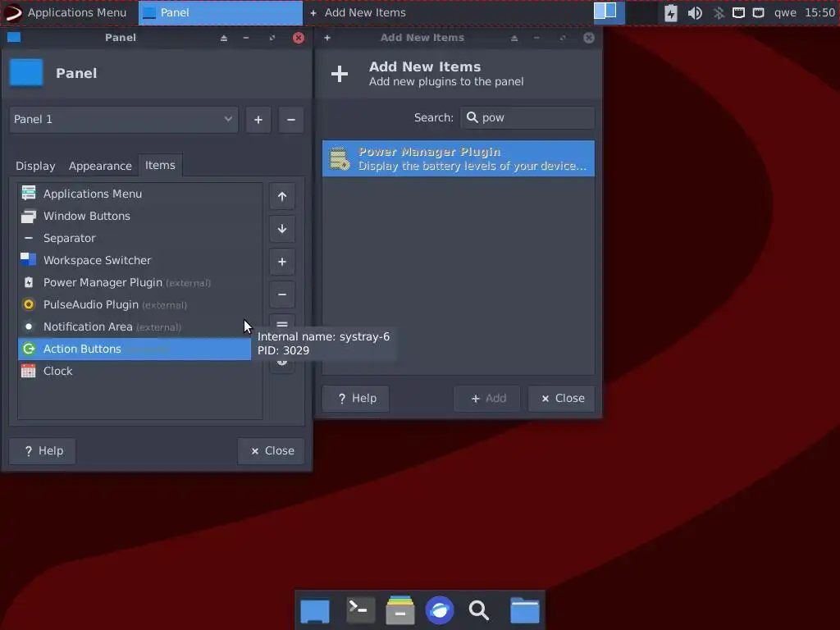Click the Clock calendar icon in list
Image resolution: width=840 pixels, height=630 pixels.
coord(29,371)
